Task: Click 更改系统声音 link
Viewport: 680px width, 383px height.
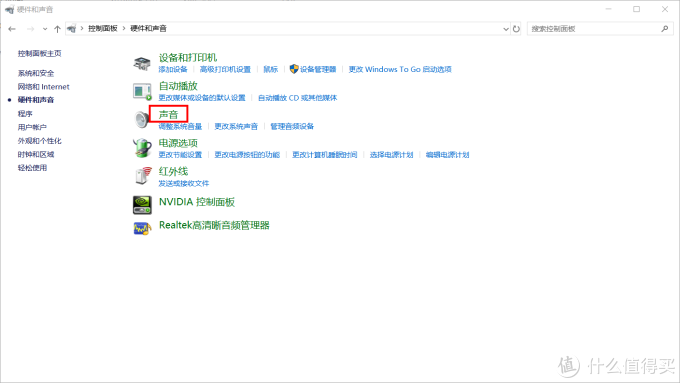Action: [x=236, y=126]
